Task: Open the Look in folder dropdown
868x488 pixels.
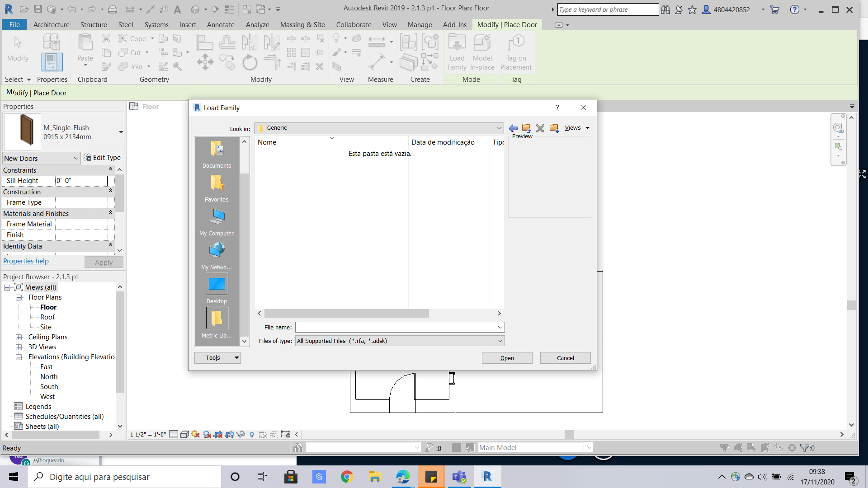Action: click(x=499, y=128)
